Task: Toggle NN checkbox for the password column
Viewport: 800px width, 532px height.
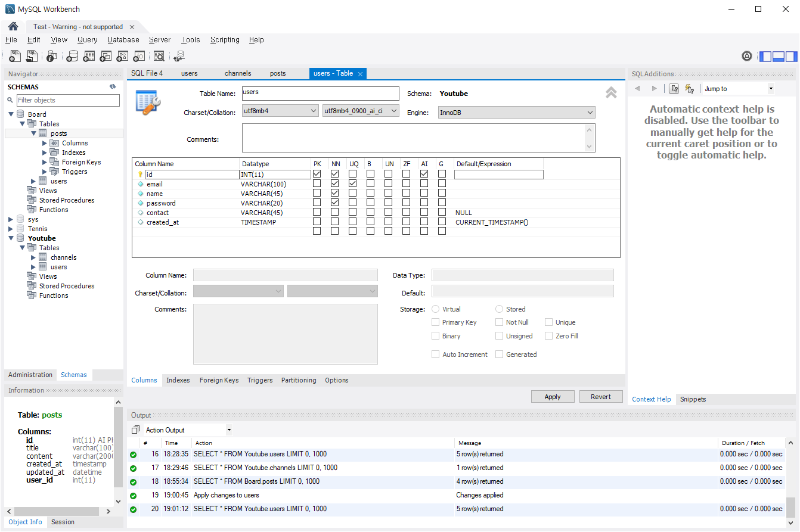Action: (x=334, y=203)
